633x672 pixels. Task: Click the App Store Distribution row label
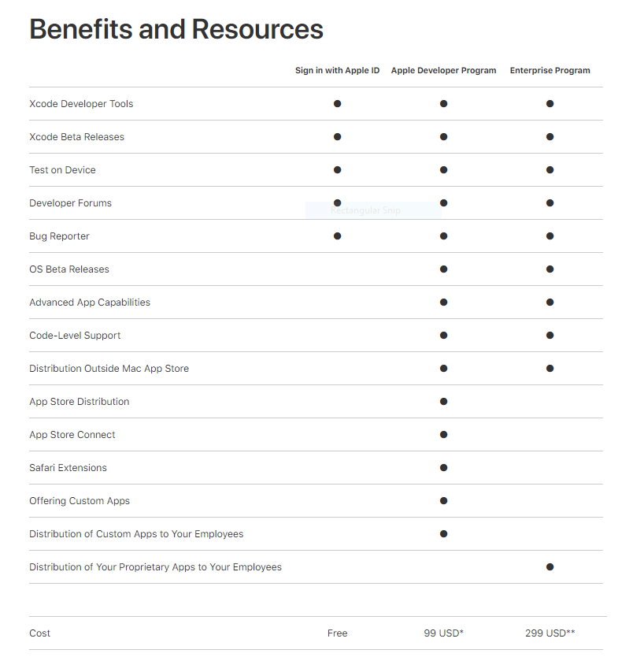click(79, 402)
